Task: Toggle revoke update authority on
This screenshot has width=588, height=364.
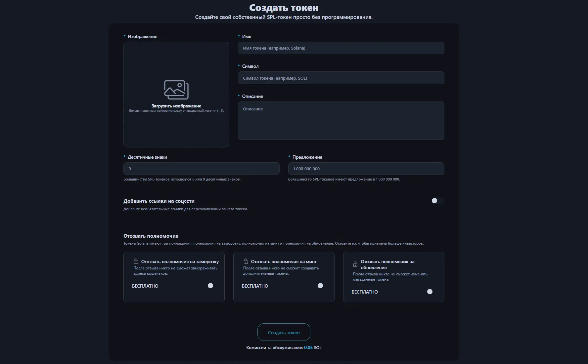Action: [430, 292]
